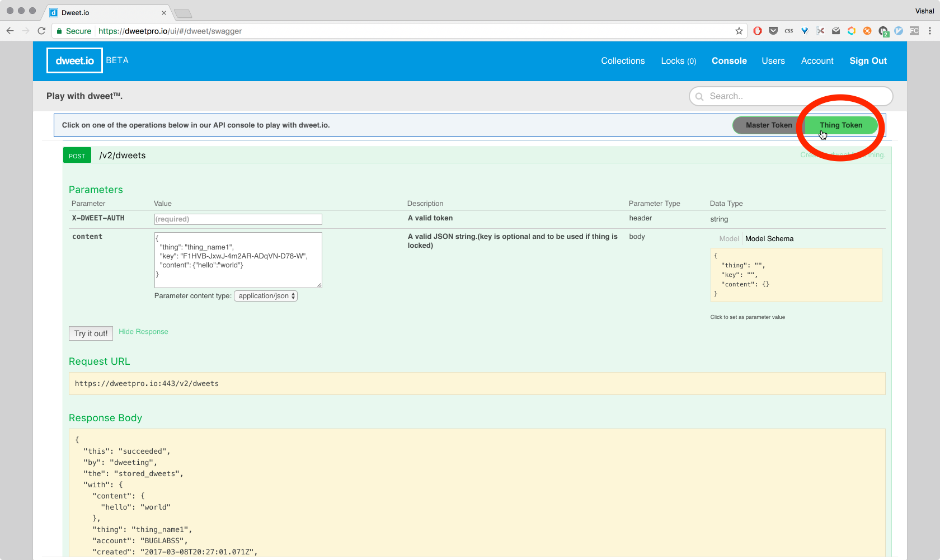Select the Dweet.io browser tab
Screen dimensions: 940x560
coord(106,12)
